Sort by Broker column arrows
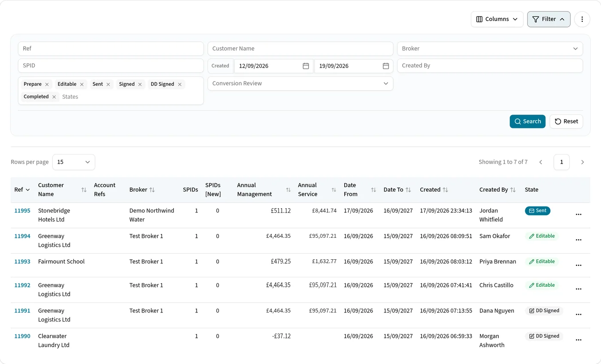 click(152, 190)
